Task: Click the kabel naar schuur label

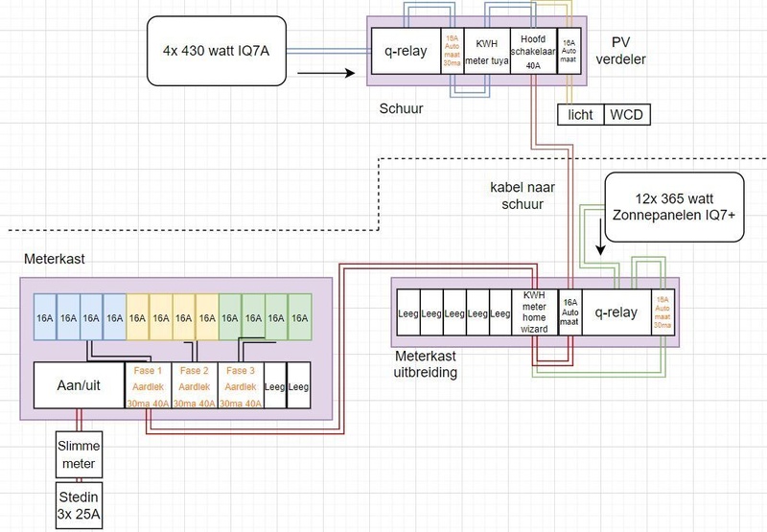Action: tap(523, 196)
